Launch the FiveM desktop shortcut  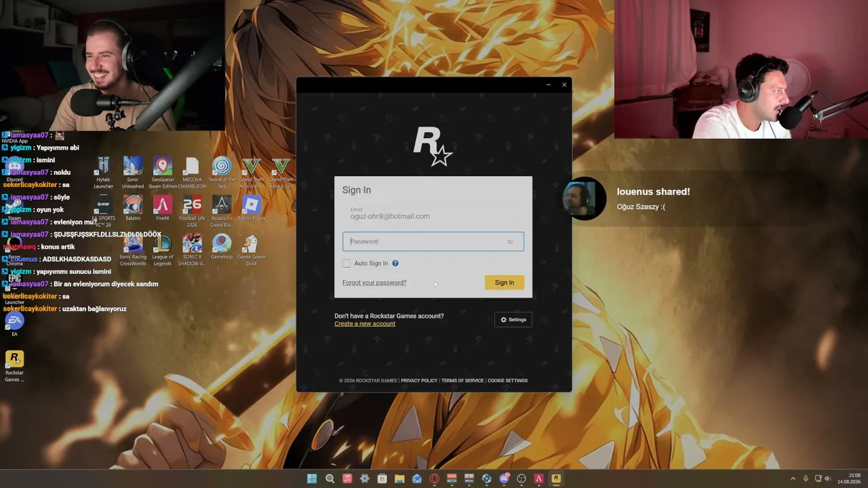(x=162, y=208)
